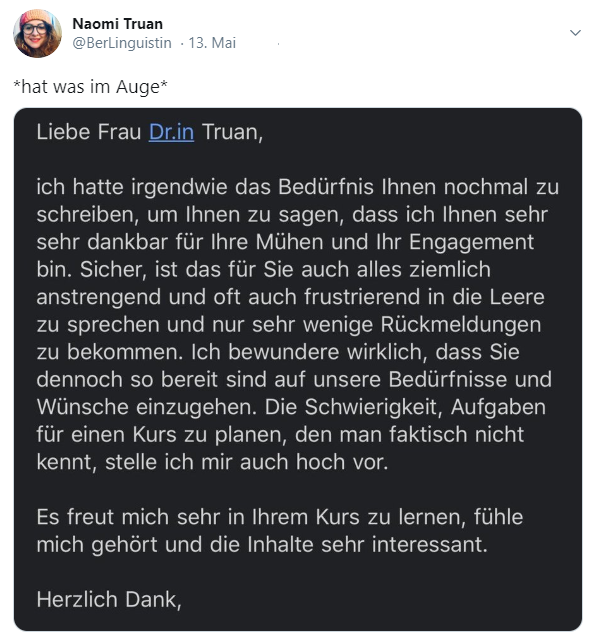Click the word Rückmeldungen in the message
This screenshot has height=640, width=597.
click(461, 325)
